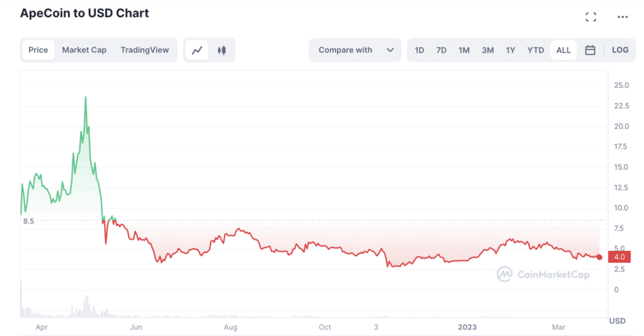This screenshot has width=644, height=336.
Task: Click the 12.5 value on price axis
Action: click(621, 187)
